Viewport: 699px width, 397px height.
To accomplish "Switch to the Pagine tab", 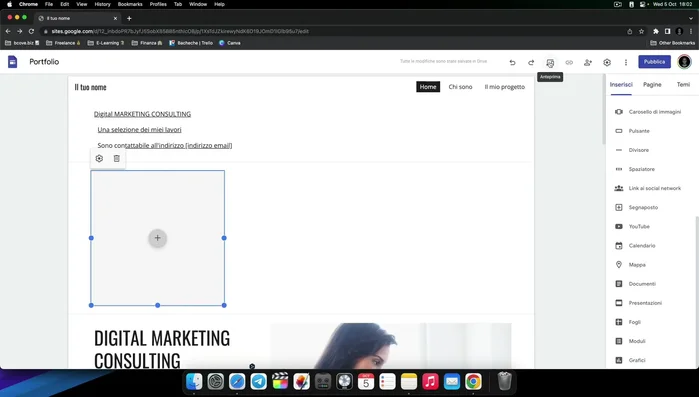I will 652,85.
